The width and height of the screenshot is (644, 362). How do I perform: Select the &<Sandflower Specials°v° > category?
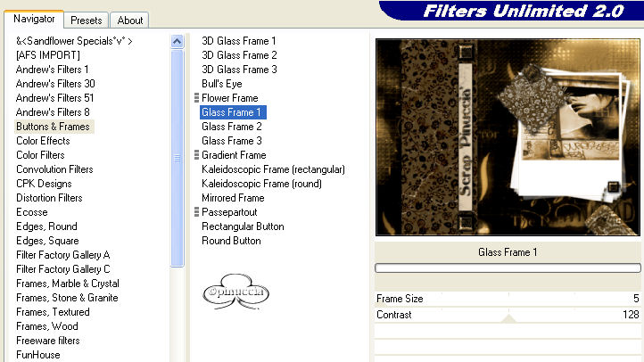tap(74, 41)
